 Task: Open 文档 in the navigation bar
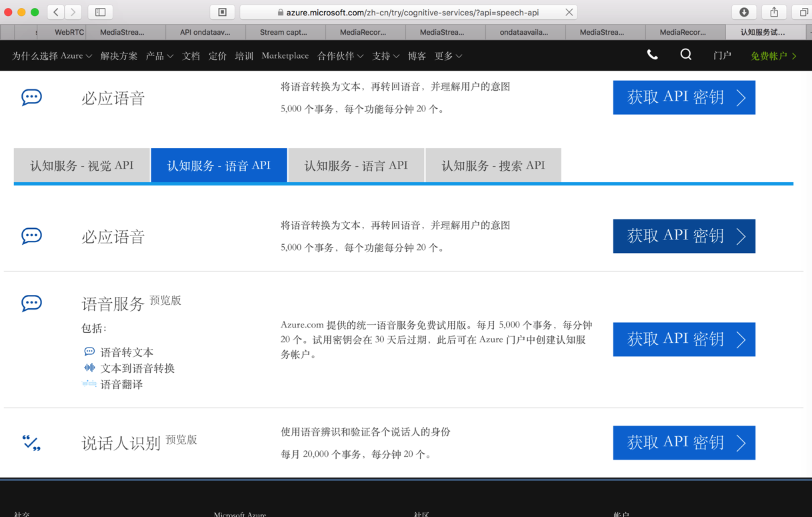click(x=191, y=56)
